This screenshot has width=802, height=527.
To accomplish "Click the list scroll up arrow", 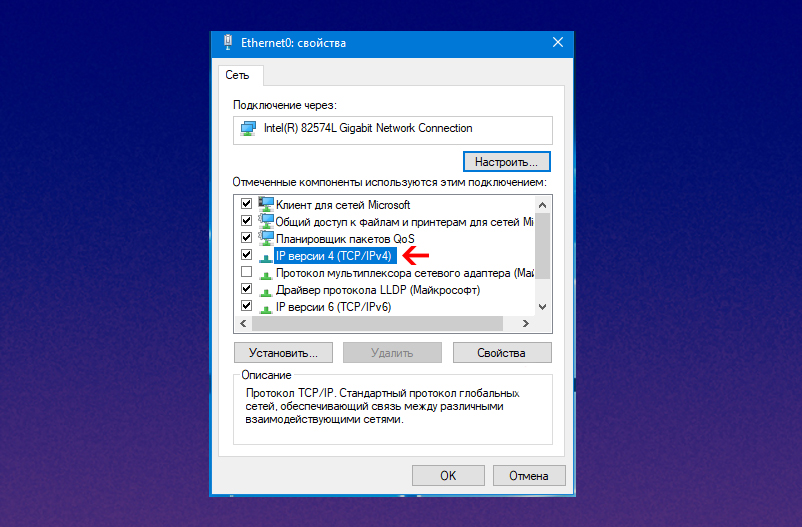I will click(543, 205).
